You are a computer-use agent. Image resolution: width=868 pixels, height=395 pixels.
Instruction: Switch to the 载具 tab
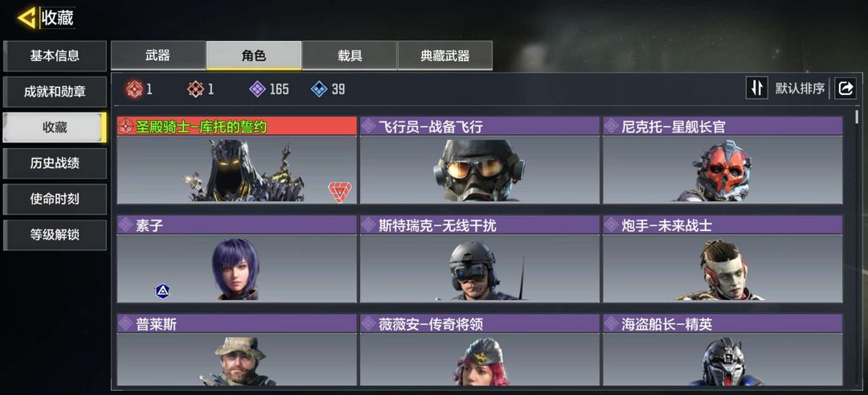[x=350, y=56]
